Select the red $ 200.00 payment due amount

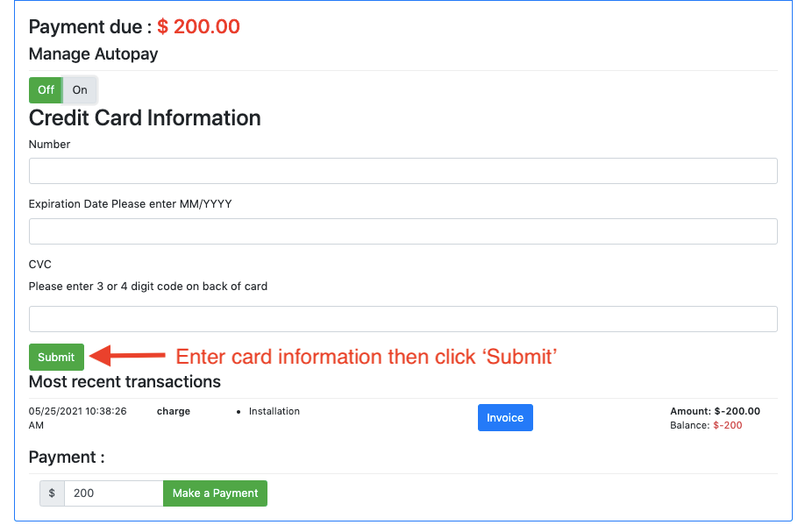198,27
